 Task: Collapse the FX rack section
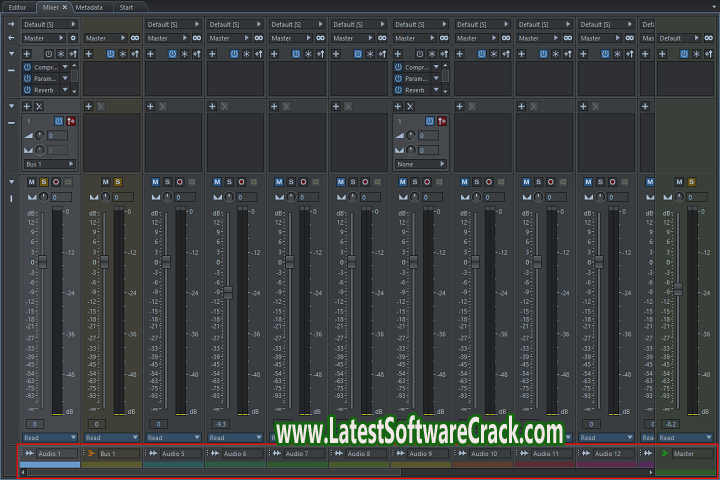point(11,68)
